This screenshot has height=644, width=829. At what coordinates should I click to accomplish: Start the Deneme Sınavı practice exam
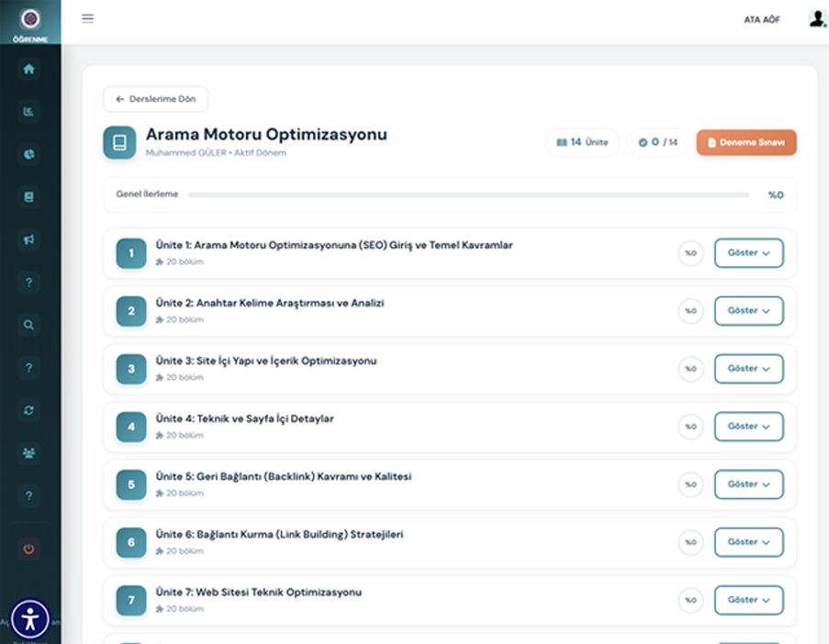coord(745,143)
